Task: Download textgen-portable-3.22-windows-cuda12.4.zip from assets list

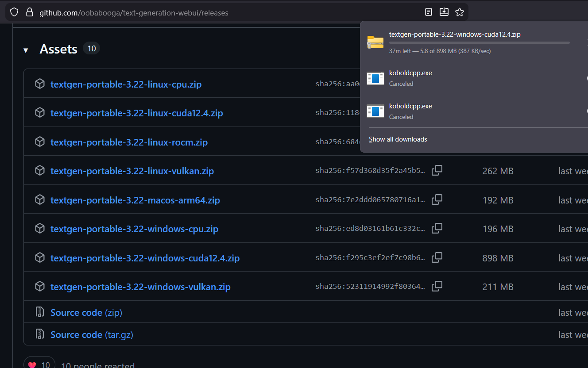Action: point(145,258)
